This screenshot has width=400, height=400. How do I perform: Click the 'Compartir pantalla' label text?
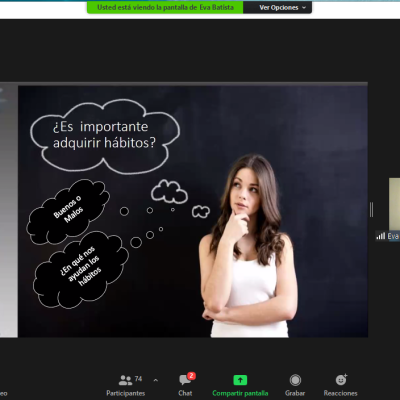[240, 393]
